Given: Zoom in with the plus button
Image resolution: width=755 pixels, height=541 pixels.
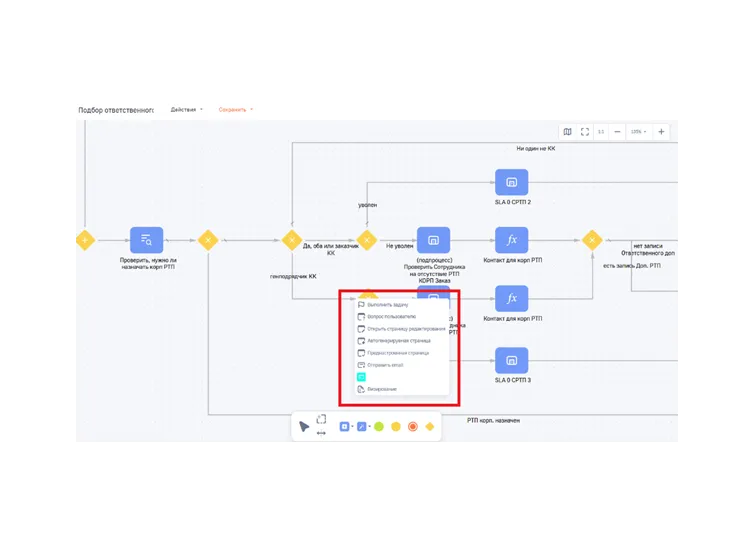Looking at the screenshot, I should coord(661,132).
